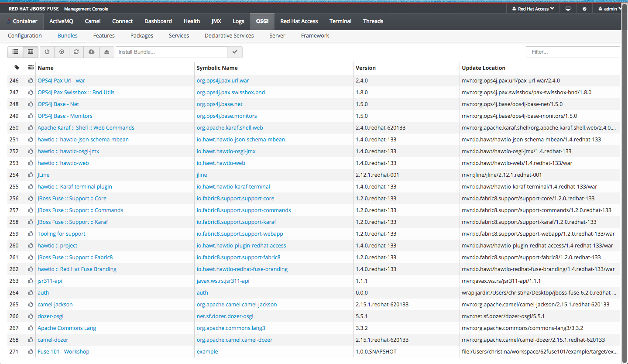628x364 pixels.
Task: Open the OPS4J Pax Url - war bundle link
Action: pyautogui.click(x=62, y=81)
